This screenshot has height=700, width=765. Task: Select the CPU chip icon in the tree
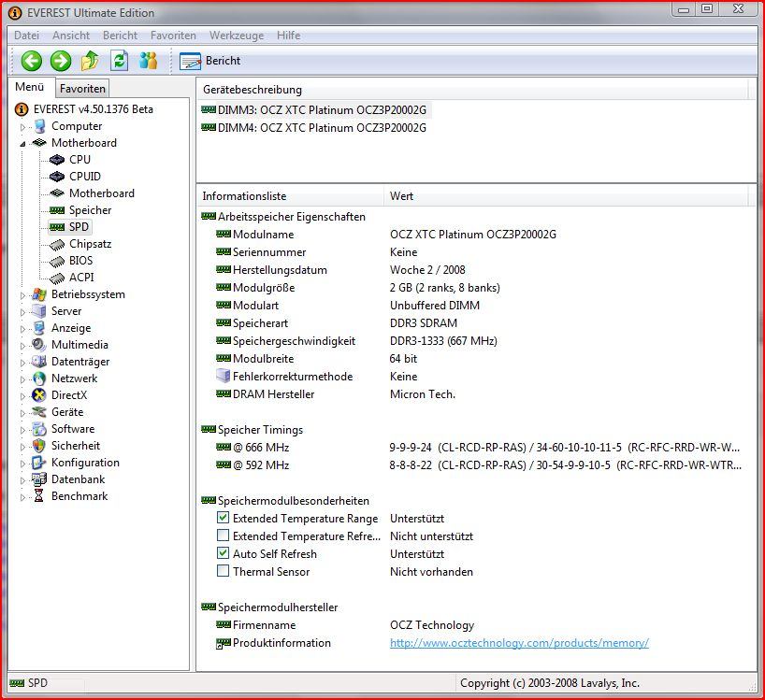click(57, 160)
